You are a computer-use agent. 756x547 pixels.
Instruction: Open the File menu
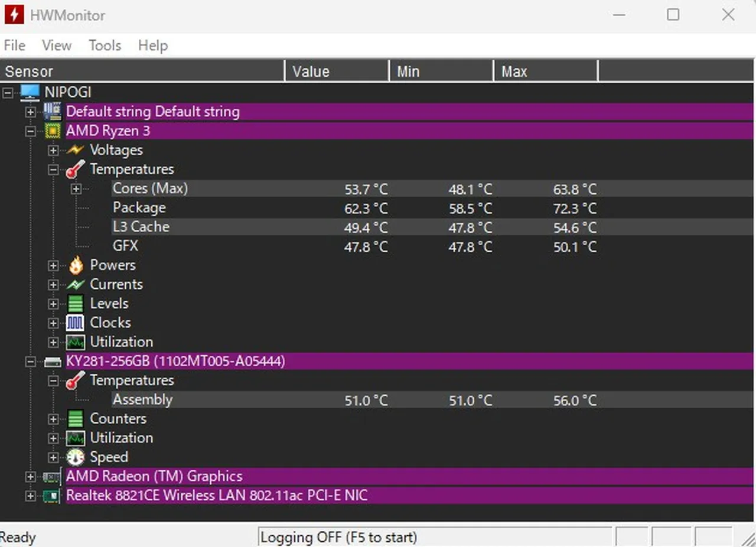[14, 45]
